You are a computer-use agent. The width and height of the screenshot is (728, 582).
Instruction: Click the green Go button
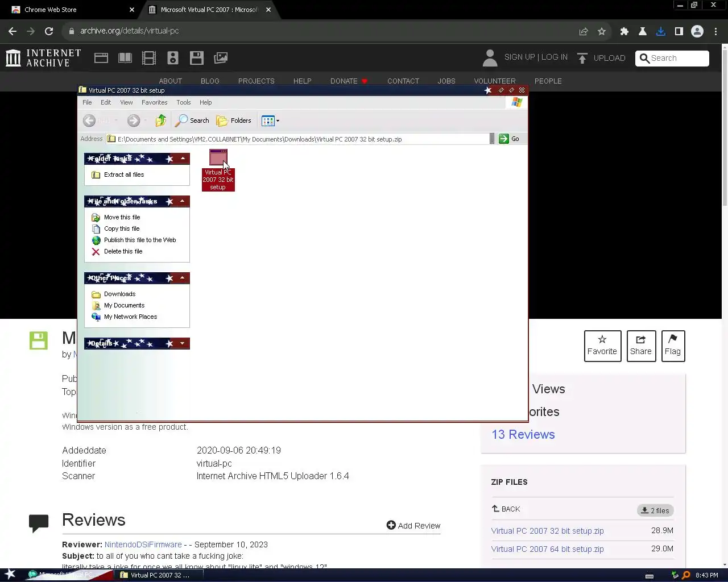(509, 139)
